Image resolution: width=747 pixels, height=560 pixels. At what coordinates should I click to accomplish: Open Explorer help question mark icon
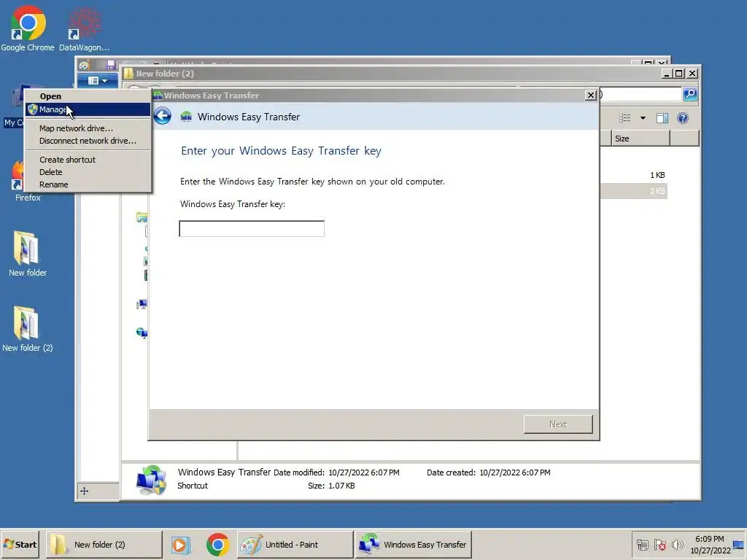(x=683, y=118)
